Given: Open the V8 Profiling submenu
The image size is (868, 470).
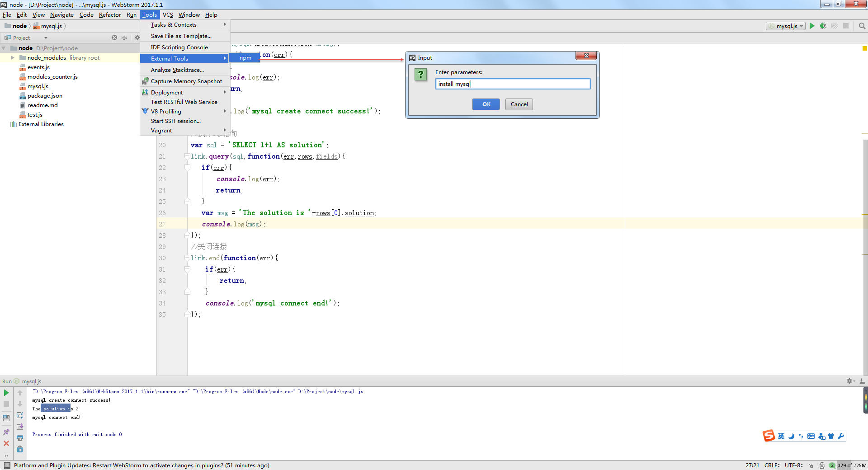Looking at the screenshot, I should (185, 112).
